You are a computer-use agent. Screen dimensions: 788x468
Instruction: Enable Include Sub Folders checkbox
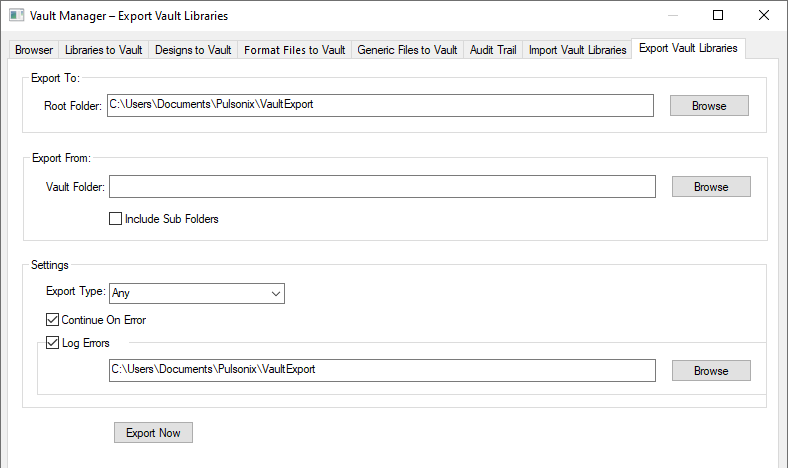coord(115,219)
